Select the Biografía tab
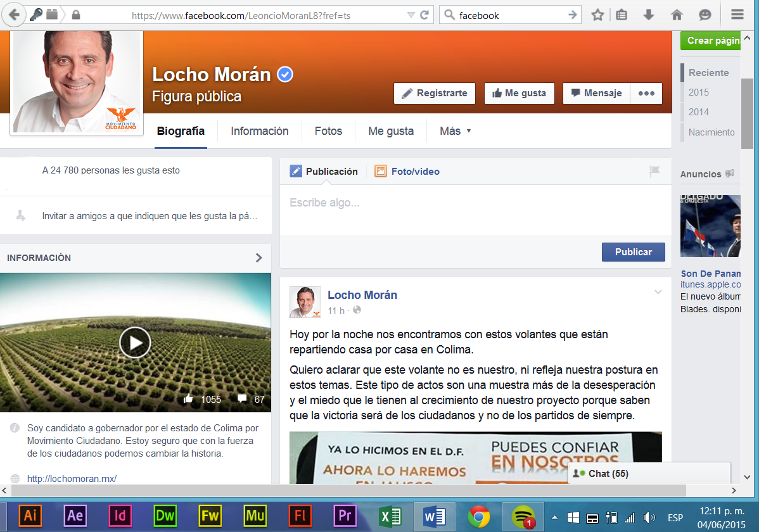 181,131
